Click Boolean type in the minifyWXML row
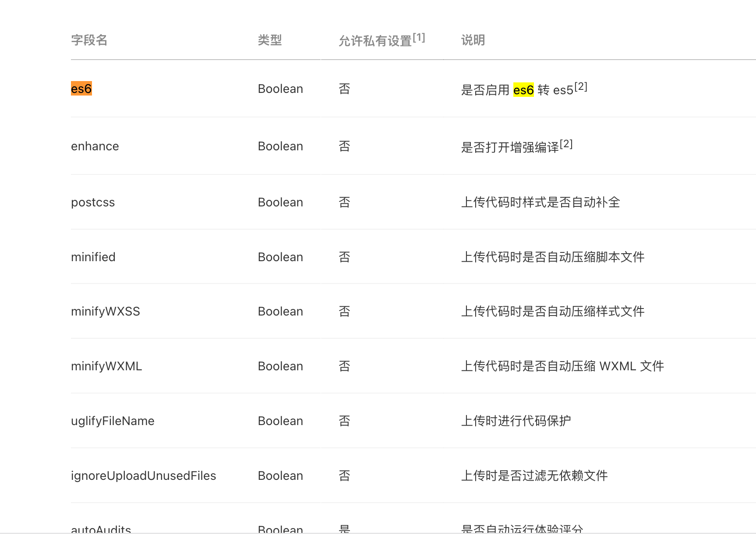 [x=280, y=366]
